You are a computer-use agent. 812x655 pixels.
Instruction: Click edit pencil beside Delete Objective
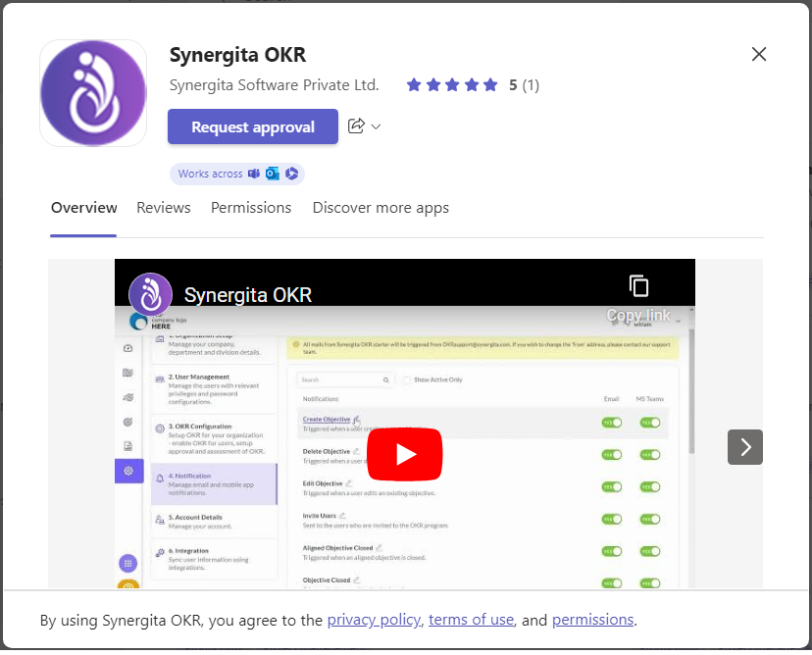(x=356, y=451)
